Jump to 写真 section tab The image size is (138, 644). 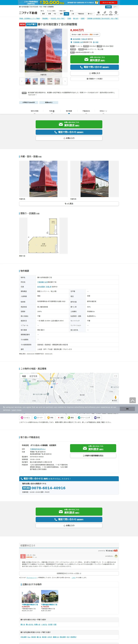point(52,111)
